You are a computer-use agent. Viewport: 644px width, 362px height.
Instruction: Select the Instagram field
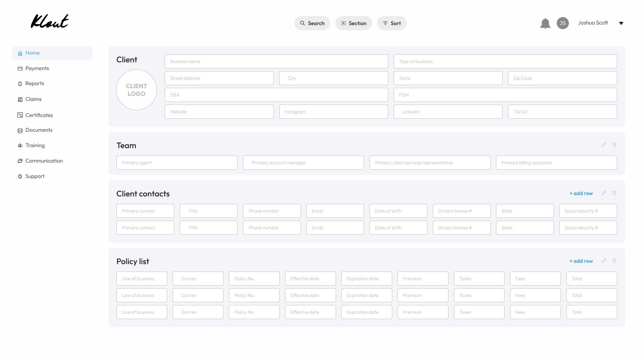[x=333, y=112]
